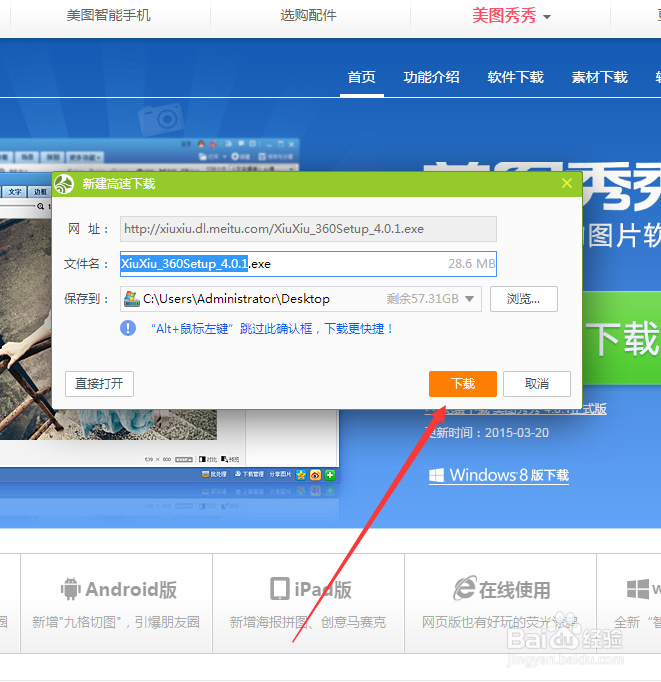Open 美图智能手机 top navigation item
The height and width of the screenshot is (682, 661).
[x=108, y=15]
